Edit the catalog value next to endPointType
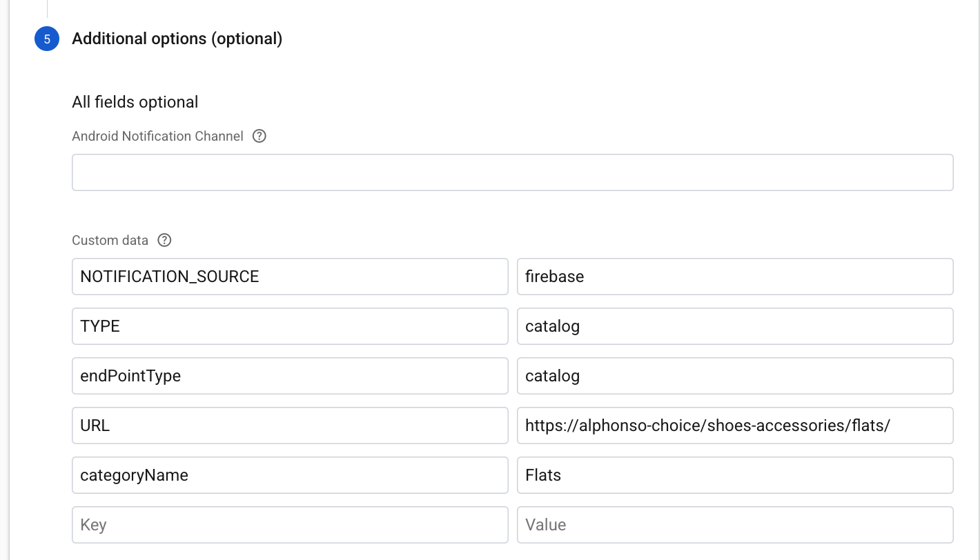The image size is (980, 560). click(x=734, y=376)
